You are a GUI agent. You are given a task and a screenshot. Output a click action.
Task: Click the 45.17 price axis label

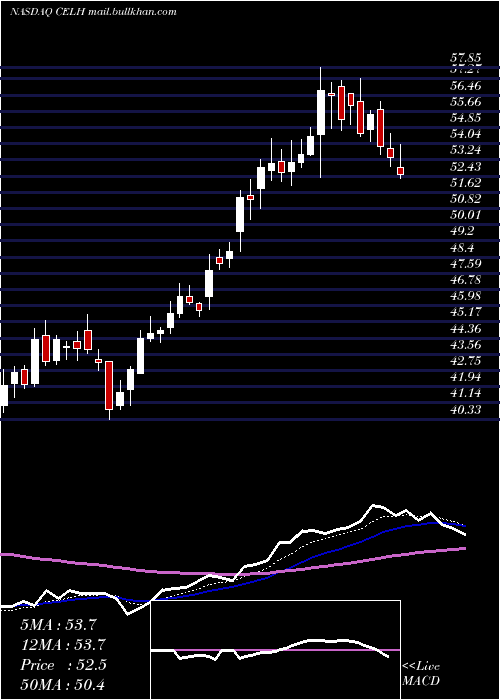[x=465, y=312]
